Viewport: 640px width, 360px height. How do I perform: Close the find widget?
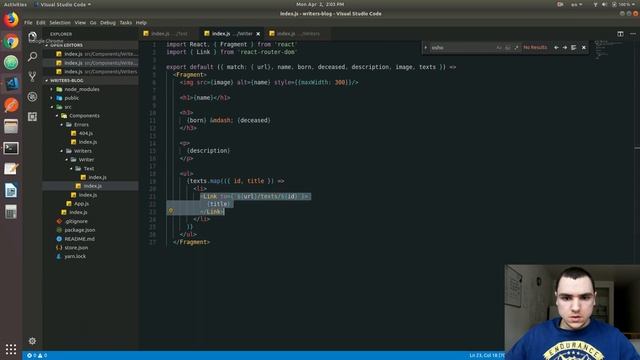pos(584,48)
